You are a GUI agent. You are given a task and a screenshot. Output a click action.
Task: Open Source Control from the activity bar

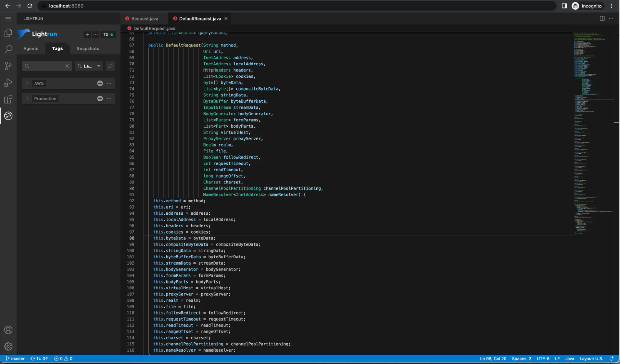pyautogui.click(x=8, y=66)
